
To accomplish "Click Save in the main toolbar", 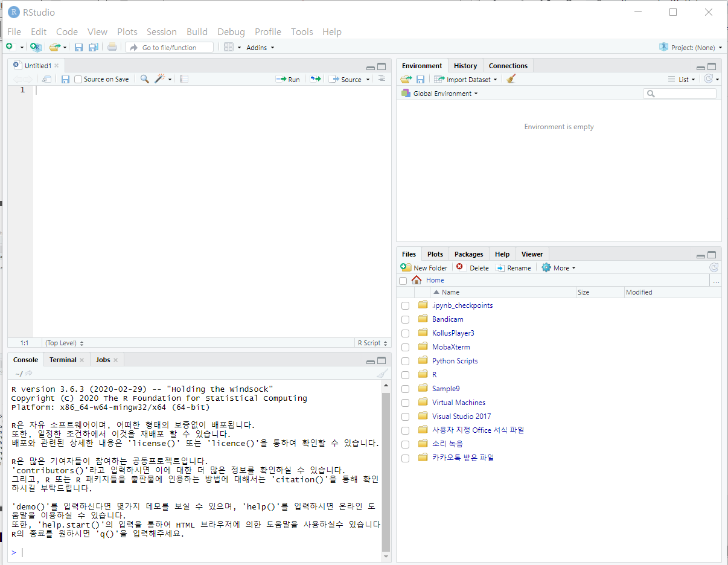I will (x=78, y=47).
